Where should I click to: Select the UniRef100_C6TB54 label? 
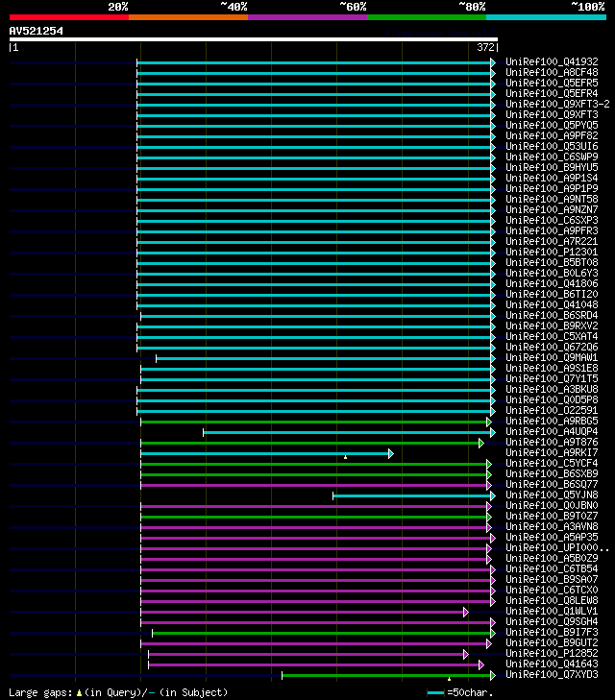[x=552, y=568]
